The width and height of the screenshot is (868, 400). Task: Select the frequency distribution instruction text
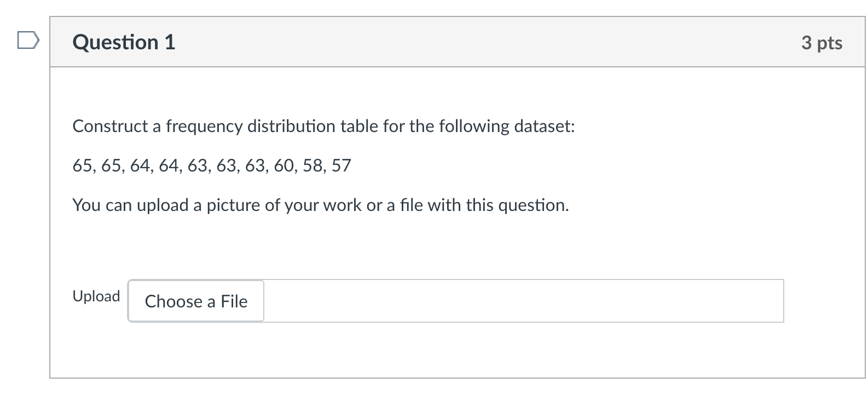click(323, 125)
